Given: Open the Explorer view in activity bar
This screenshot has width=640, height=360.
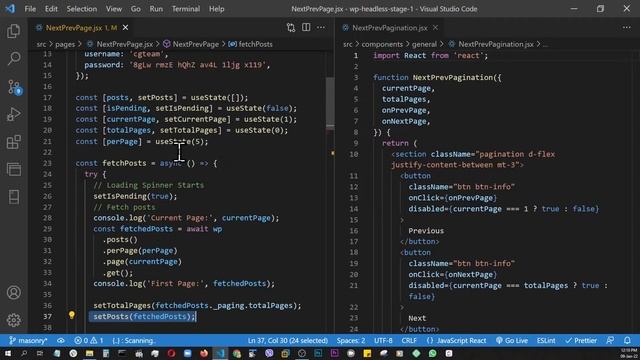Looking at the screenshot, I should click(13, 31).
